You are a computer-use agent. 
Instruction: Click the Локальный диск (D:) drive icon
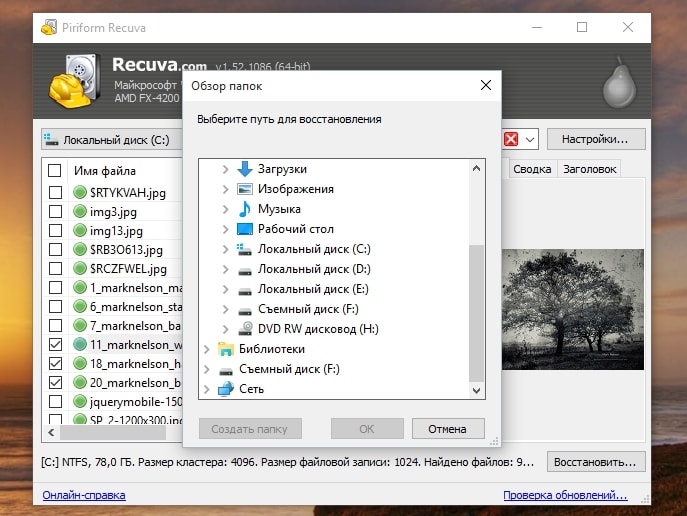pyautogui.click(x=244, y=271)
